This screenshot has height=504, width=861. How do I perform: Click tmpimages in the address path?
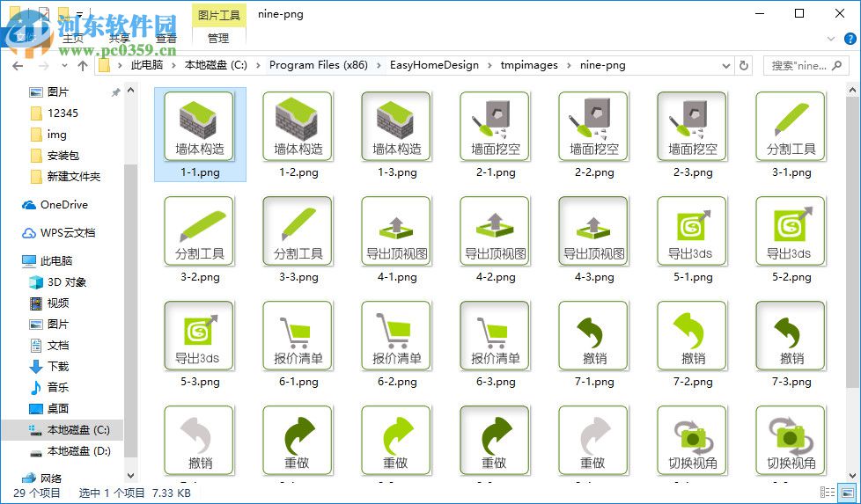[529, 65]
